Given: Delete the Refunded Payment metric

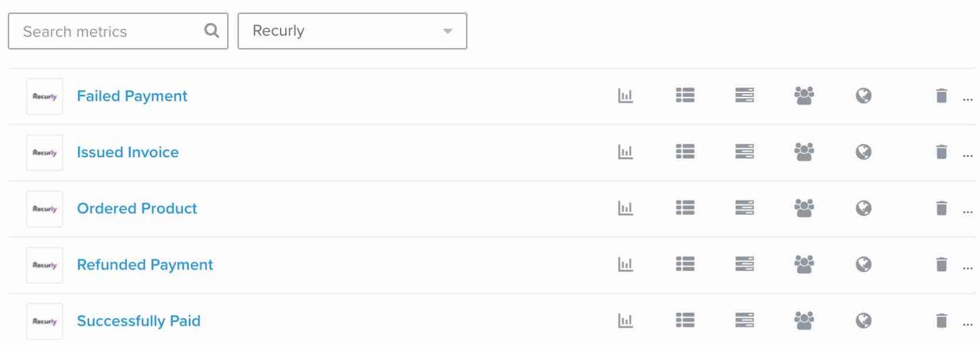Looking at the screenshot, I should 941,264.
